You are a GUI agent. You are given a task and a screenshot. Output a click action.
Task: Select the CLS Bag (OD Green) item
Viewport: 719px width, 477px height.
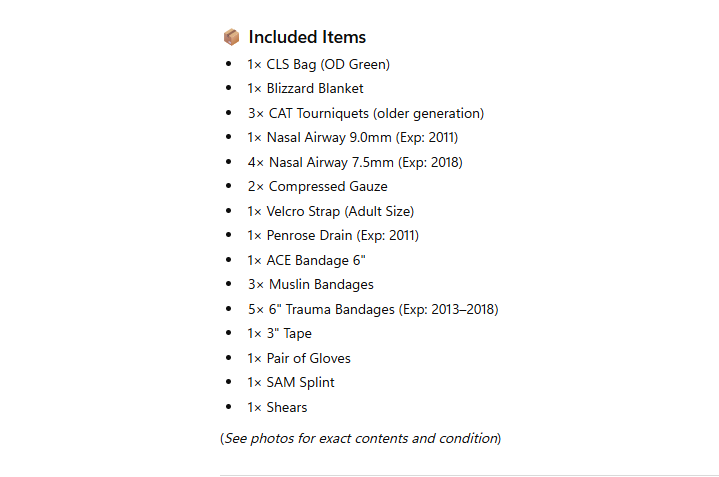318,64
